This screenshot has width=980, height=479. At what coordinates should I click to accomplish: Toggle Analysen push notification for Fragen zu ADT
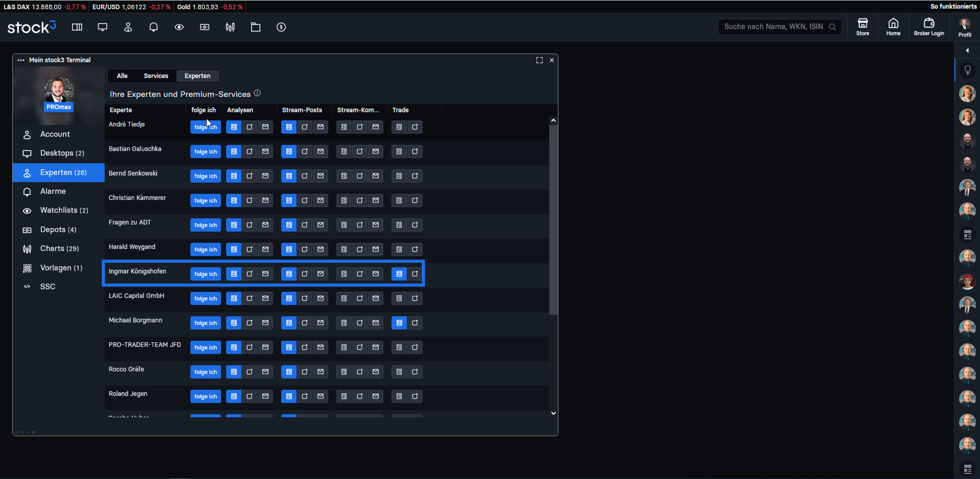click(249, 225)
